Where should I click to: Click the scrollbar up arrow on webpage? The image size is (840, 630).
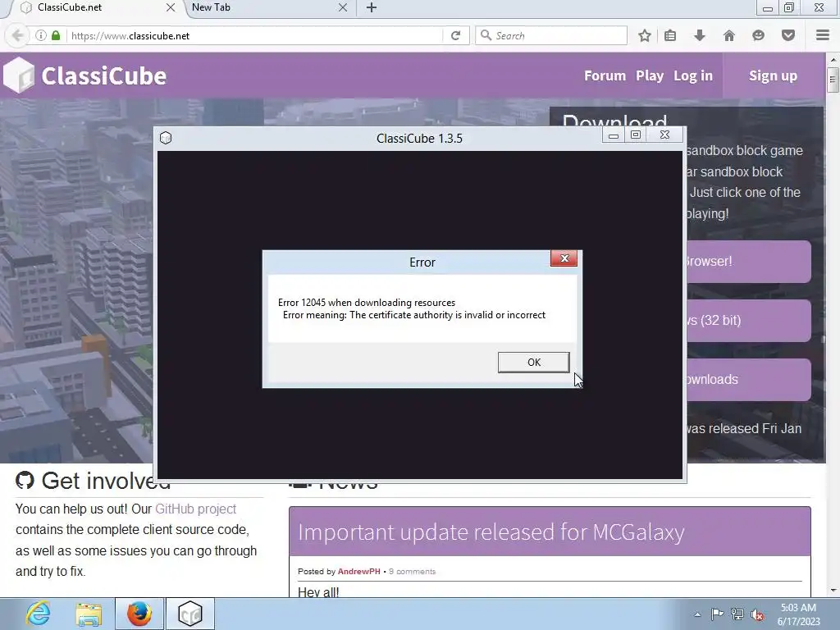(833, 59)
